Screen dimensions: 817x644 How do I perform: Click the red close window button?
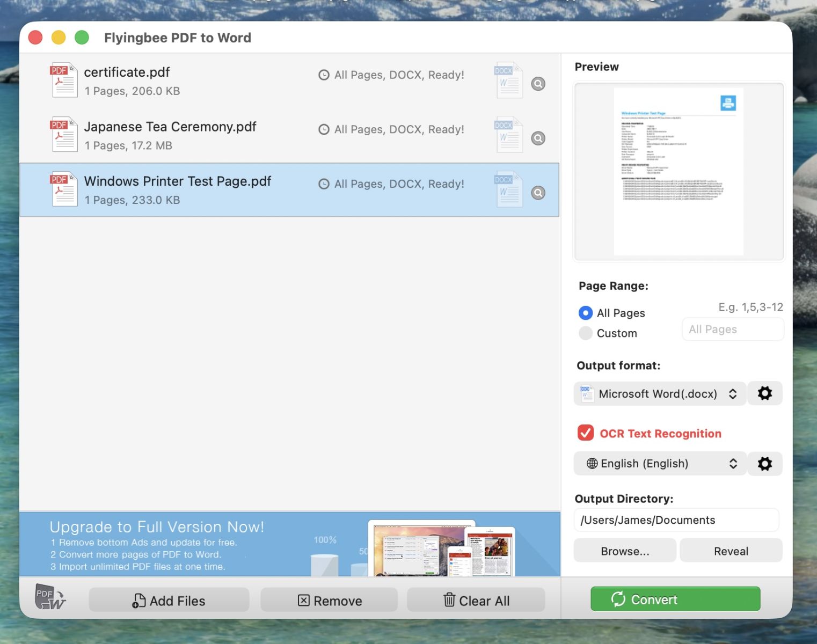point(35,38)
